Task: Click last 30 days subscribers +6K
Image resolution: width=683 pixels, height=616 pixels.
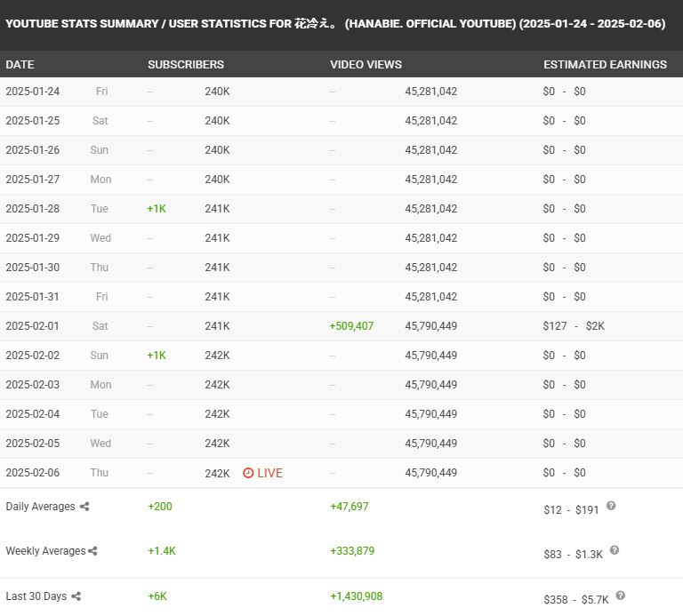Action: [x=157, y=596]
